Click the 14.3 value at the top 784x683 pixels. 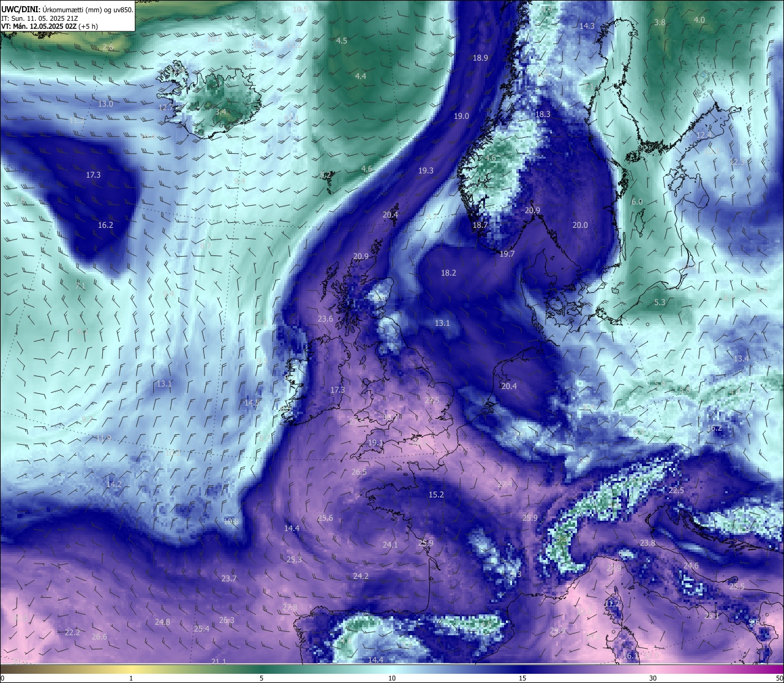tap(587, 26)
